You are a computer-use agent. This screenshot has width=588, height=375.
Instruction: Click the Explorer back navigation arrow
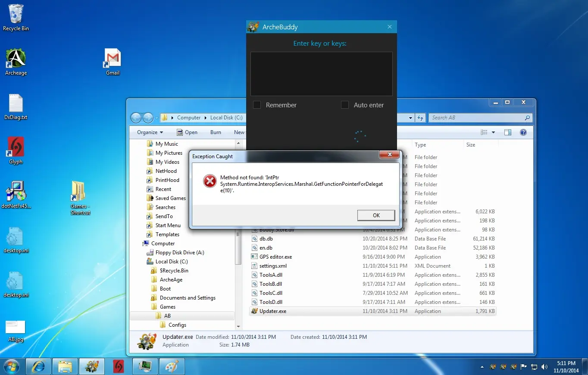[136, 118]
